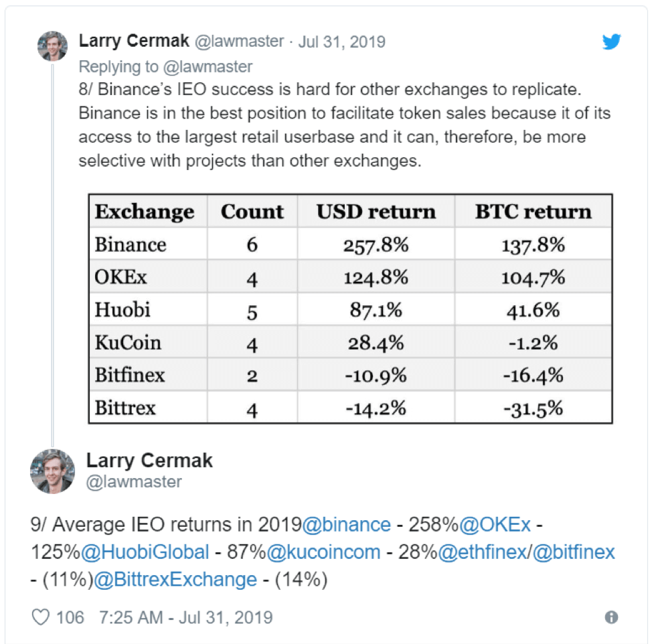This screenshot has height=644, width=652.
Task: Visit the @HuobiGlobal mention
Action: 145,552
